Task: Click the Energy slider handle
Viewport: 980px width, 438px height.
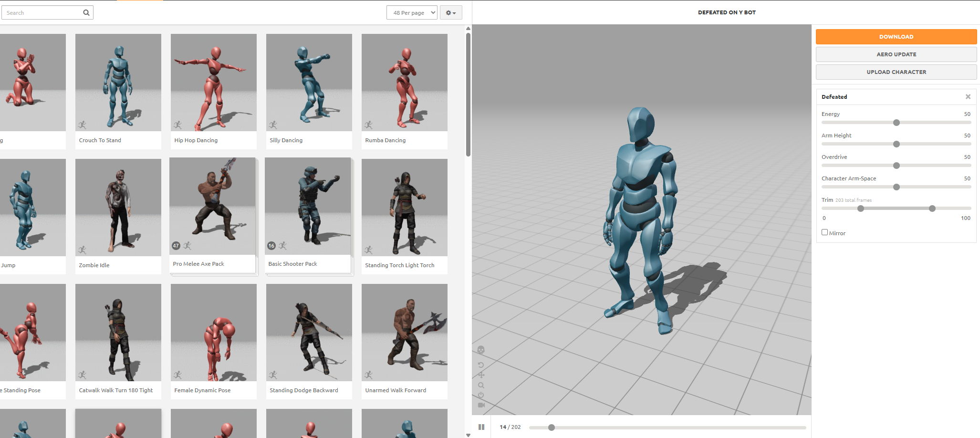Action: tap(897, 123)
